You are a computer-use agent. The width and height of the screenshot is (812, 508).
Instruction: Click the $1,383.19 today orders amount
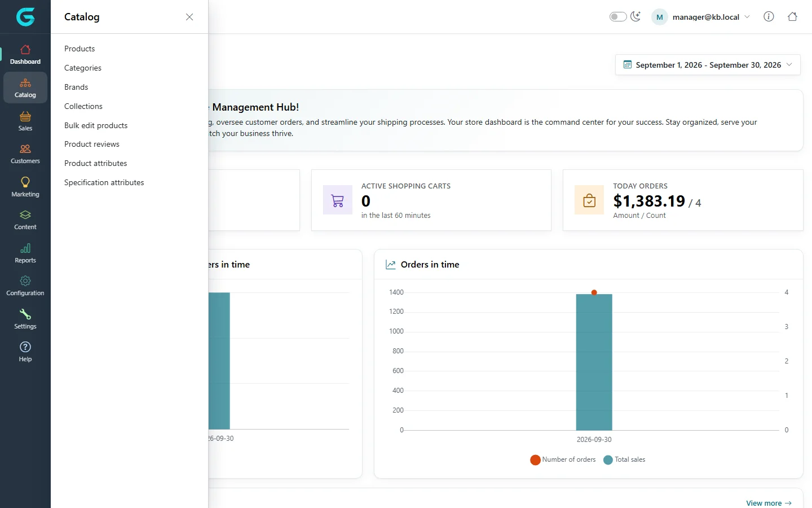(649, 201)
